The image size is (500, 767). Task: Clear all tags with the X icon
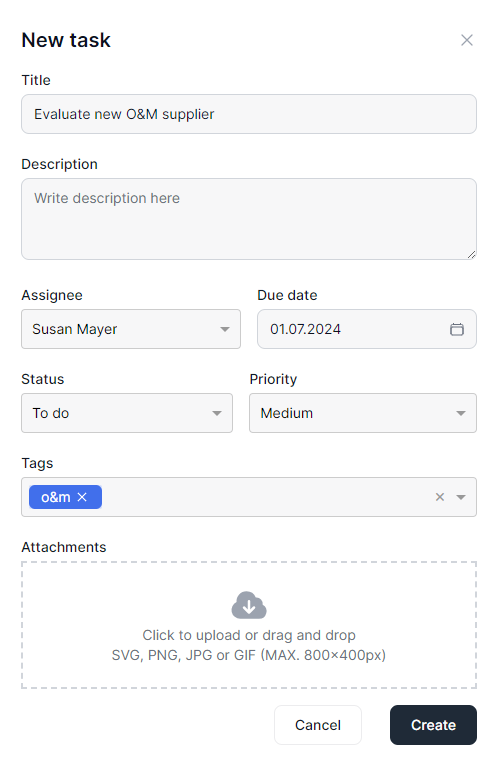[440, 497]
